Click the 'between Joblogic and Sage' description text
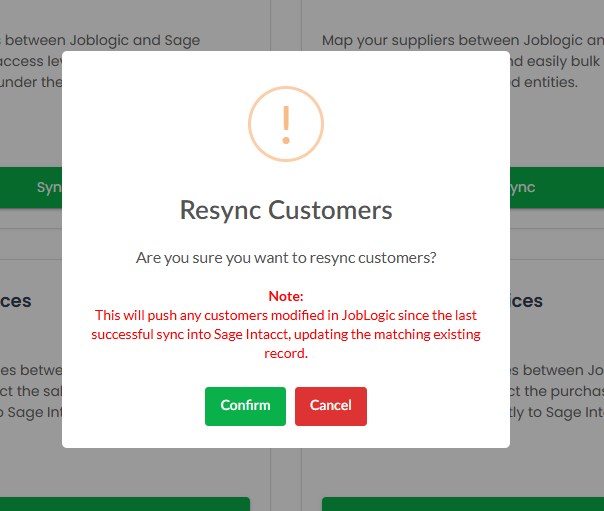The image size is (604, 511). point(100,40)
